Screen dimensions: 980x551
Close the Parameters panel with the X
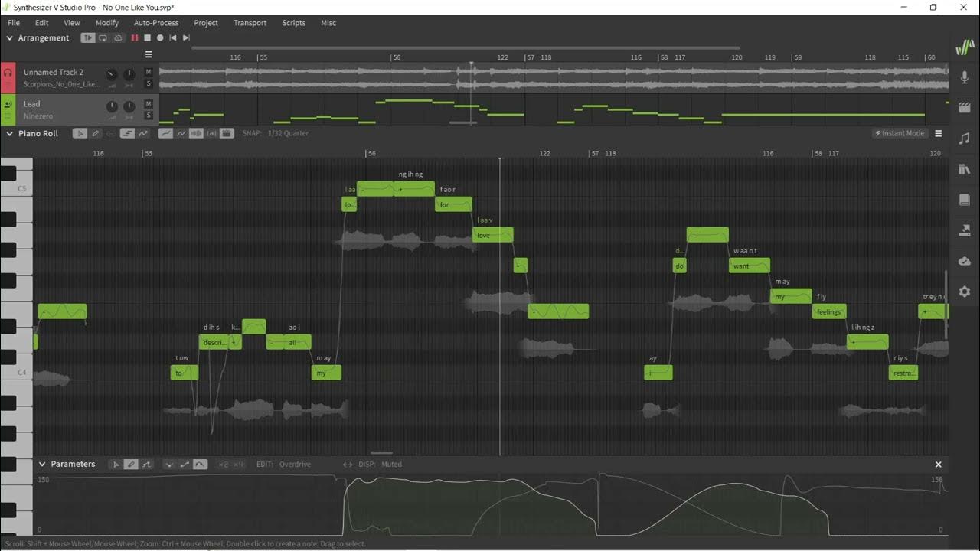point(939,465)
